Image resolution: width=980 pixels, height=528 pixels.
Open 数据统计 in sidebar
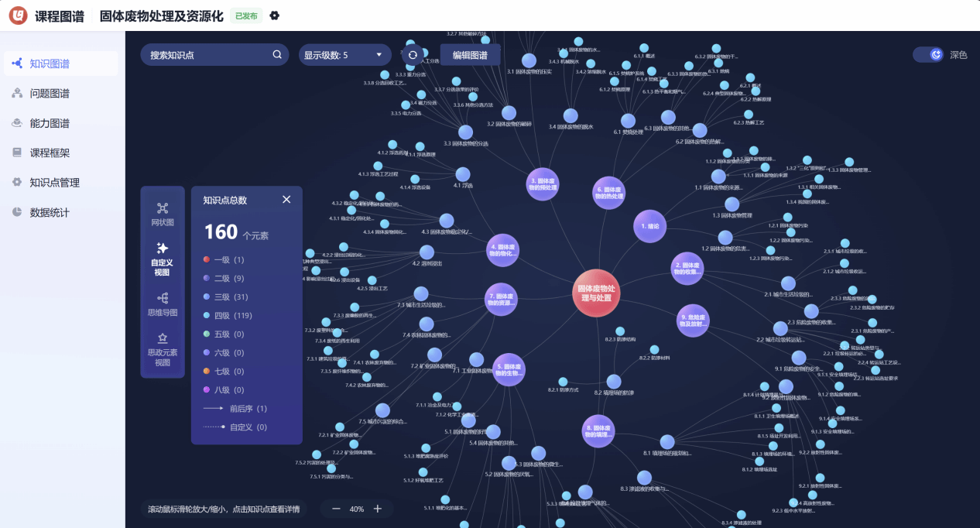61,212
